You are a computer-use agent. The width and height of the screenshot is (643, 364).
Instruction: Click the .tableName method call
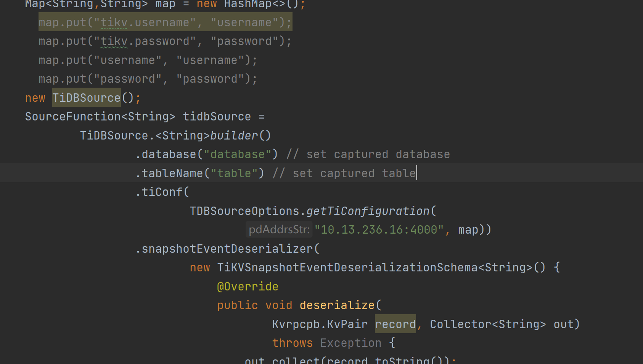(169, 173)
